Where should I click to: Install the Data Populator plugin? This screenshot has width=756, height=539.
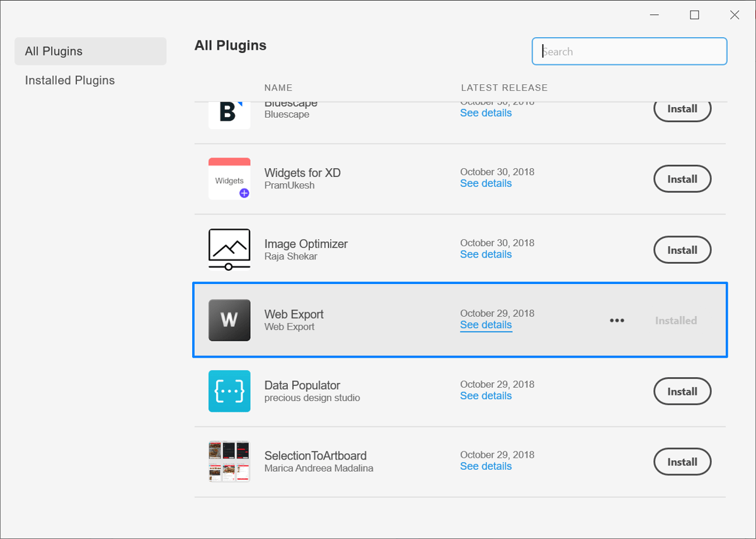pyautogui.click(x=682, y=391)
